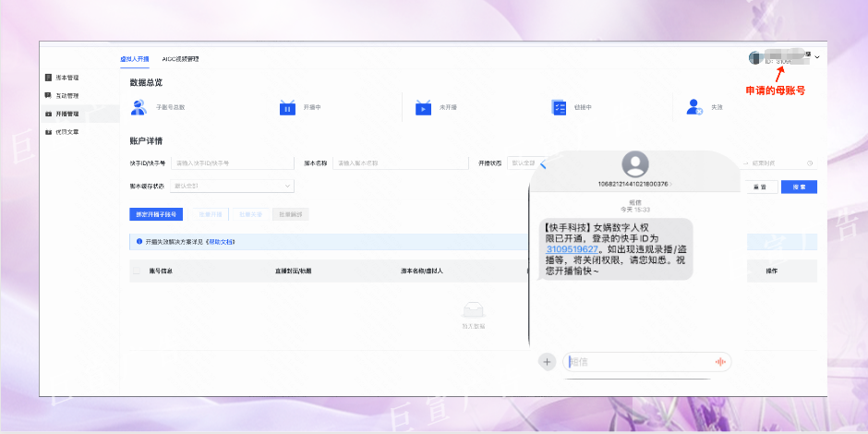
Task: Tap the chevron after sender number 10682121441021800376
Action: point(671,184)
